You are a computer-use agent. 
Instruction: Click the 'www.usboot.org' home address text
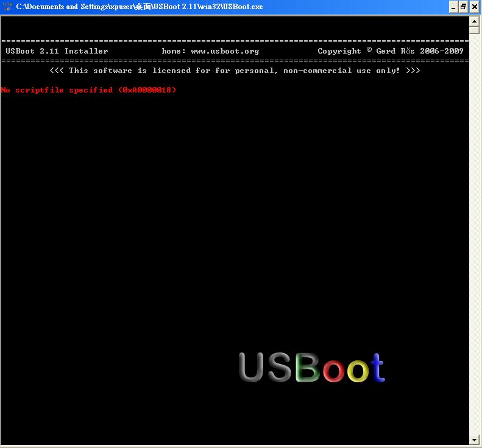click(x=225, y=51)
